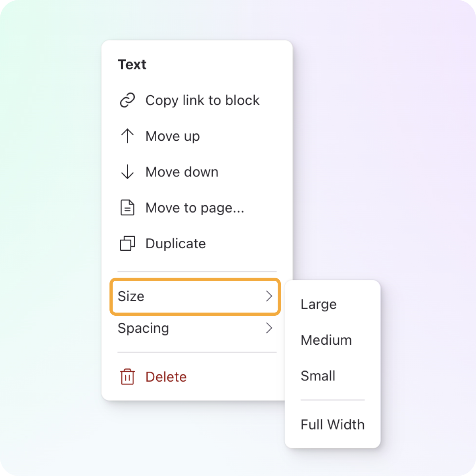Click the up arrow icon
The image size is (476, 476).
[x=127, y=136]
